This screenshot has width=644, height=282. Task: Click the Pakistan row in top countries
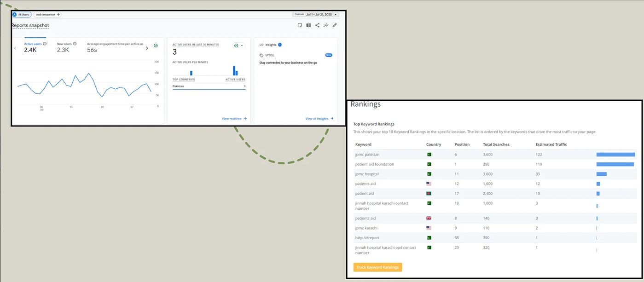(x=209, y=86)
